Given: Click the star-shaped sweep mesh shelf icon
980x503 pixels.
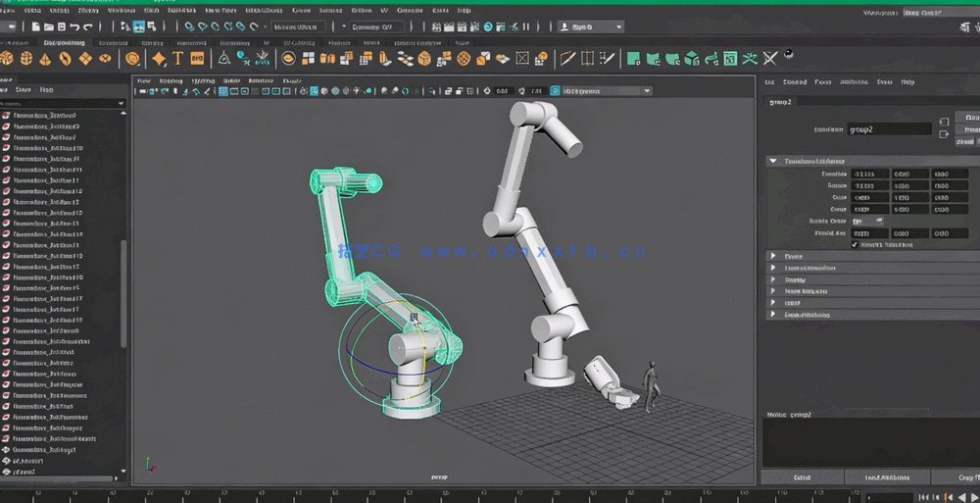Looking at the screenshot, I should click(159, 59).
